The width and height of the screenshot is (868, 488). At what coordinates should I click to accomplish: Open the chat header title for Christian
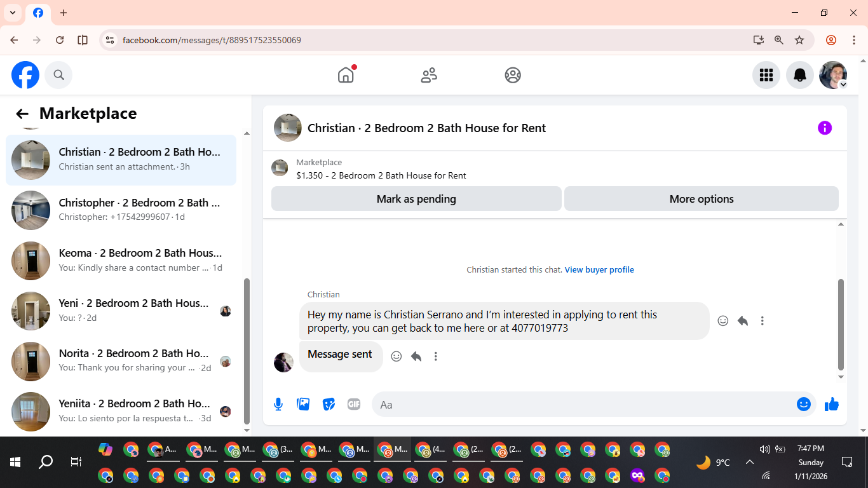coord(426,128)
